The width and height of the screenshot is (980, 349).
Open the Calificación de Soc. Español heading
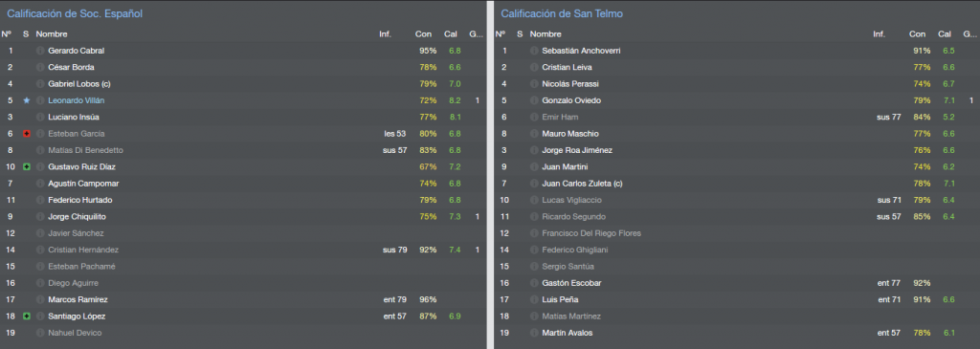pyautogui.click(x=75, y=13)
